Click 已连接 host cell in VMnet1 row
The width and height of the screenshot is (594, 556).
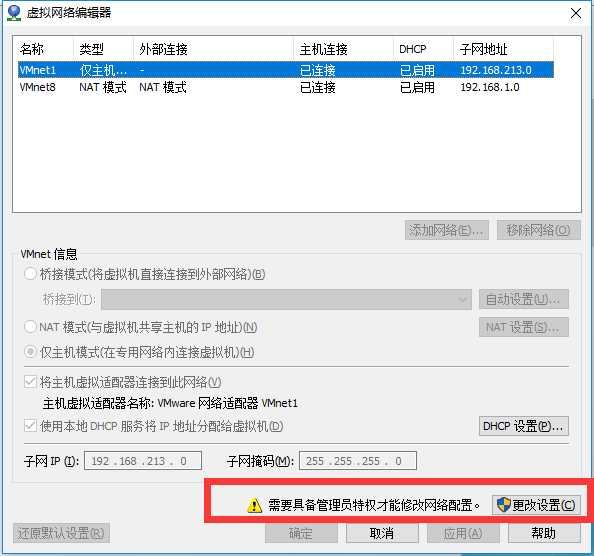(x=317, y=70)
